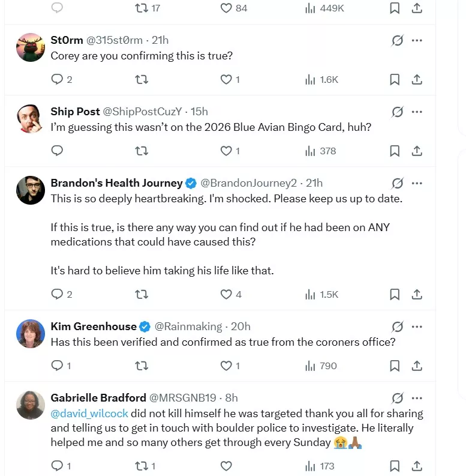Screen dimensions: 466x476
Task: Repost Ship Post's Blue Avian tweet
Action: tap(142, 151)
